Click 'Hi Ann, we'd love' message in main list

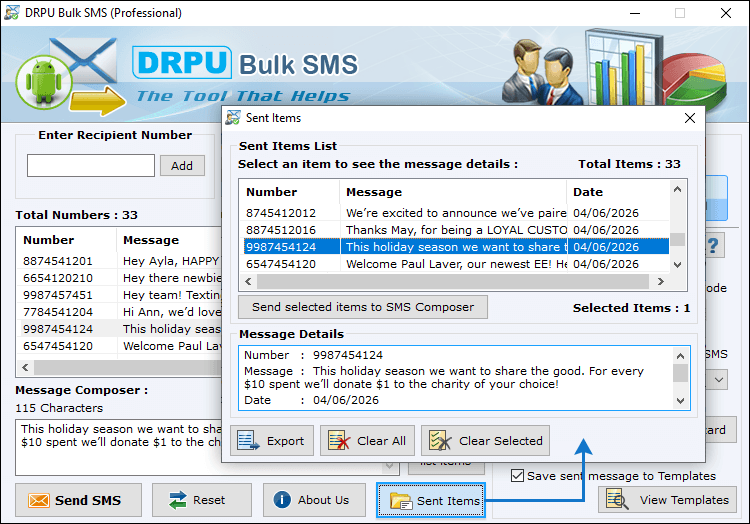pos(172,312)
